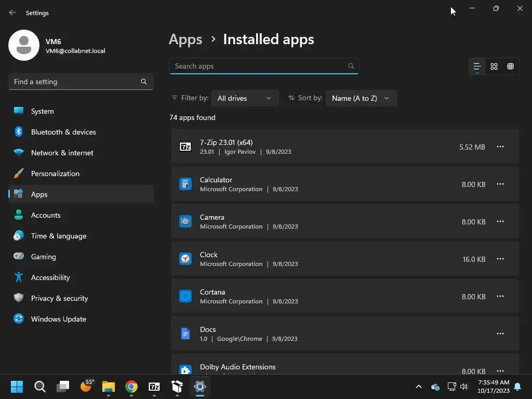Image resolution: width=532 pixels, height=399 pixels.
Task: Click the Find a setting search box
Action: [75, 82]
